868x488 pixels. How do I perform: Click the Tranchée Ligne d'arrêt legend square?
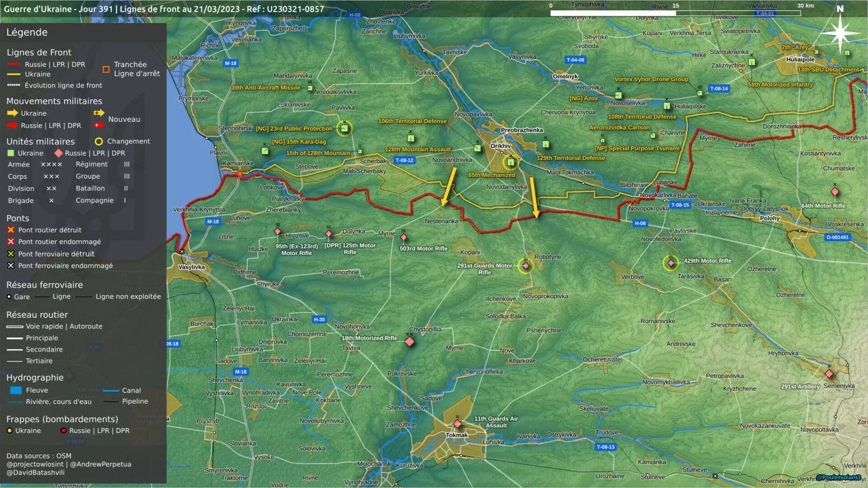click(106, 69)
